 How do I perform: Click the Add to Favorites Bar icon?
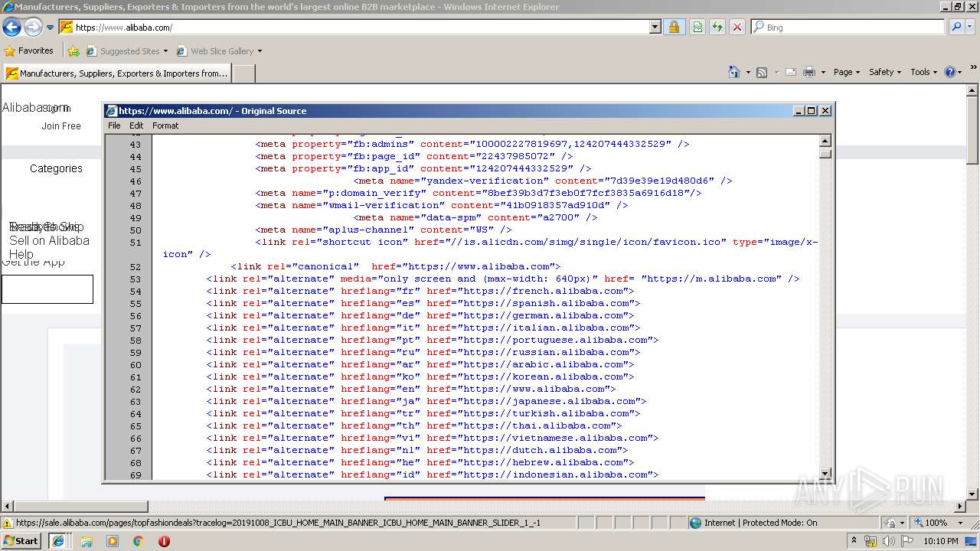(73, 51)
